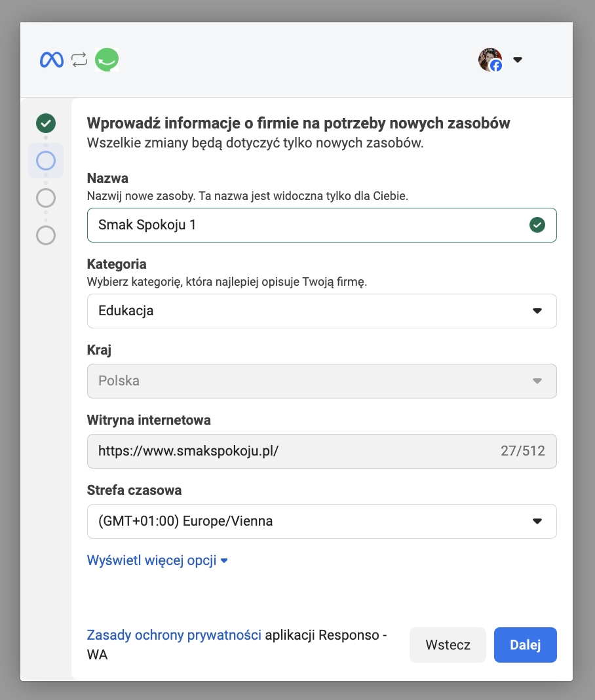This screenshot has height=700, width=595.
Task: Click the Meta logo icon
Action: (x=51, y=60)
